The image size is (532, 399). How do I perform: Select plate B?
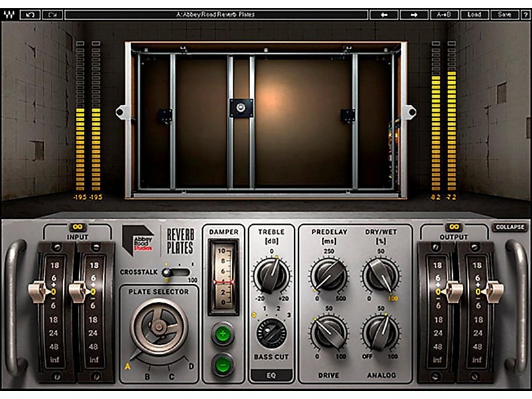pyautogui.click(x=147, y=376)
